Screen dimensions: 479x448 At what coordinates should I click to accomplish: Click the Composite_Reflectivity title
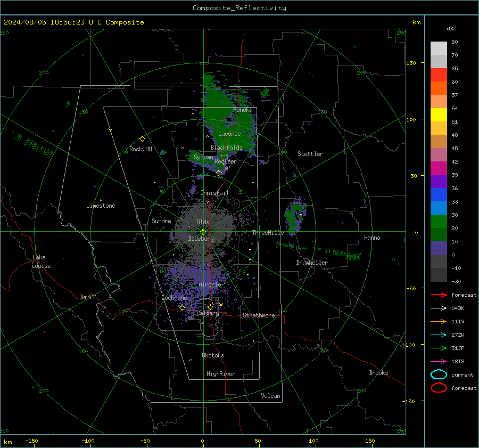(x=239, y=8)
